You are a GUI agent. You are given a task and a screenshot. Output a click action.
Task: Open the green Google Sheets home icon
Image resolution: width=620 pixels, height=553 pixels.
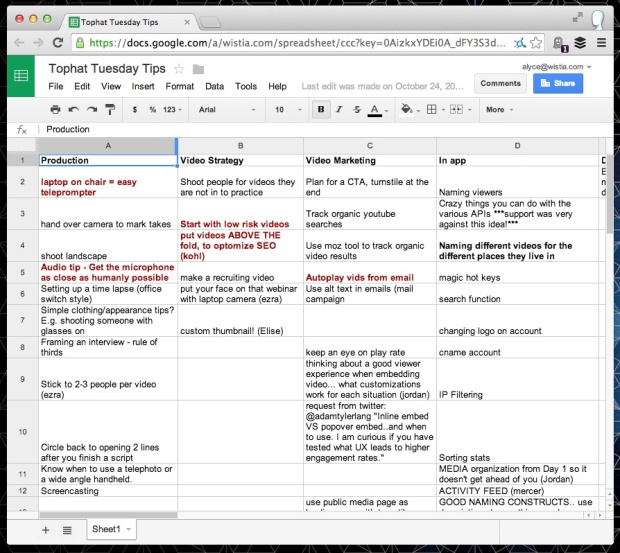(x=21, y=76)
